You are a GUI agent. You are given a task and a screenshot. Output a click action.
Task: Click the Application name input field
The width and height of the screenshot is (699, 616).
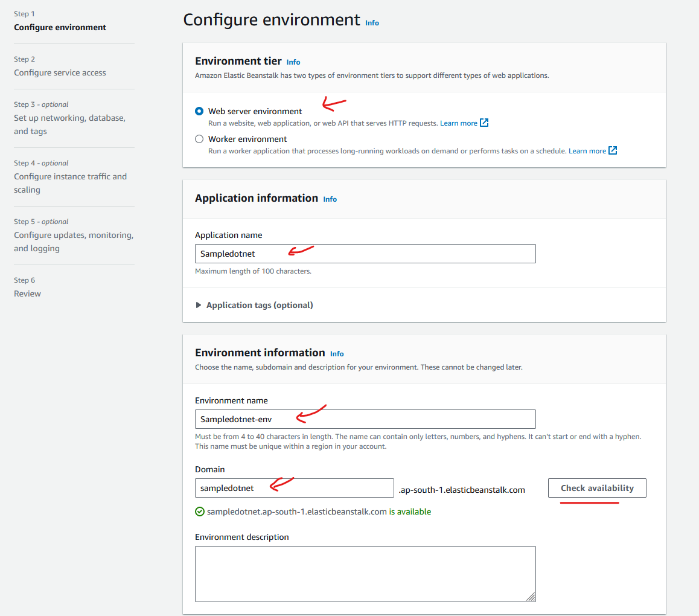click(x=365, y=254)
